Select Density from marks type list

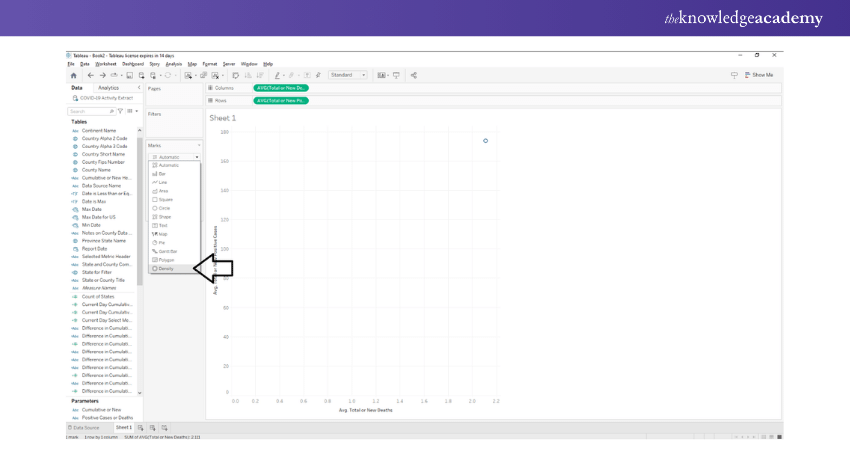click(166, 268)
